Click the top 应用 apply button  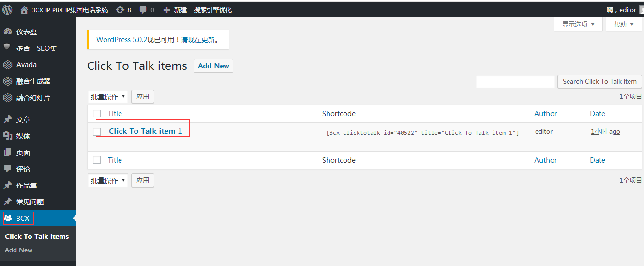[143, 96]
